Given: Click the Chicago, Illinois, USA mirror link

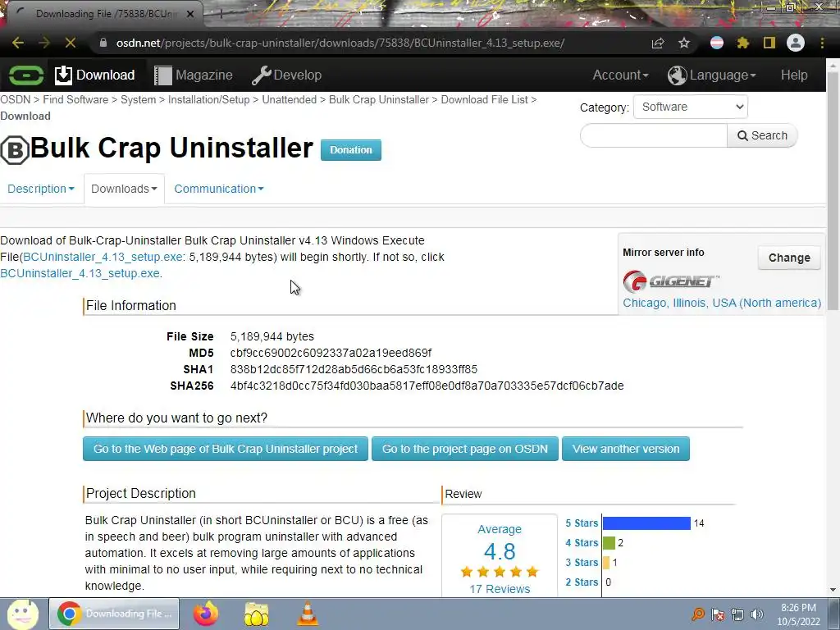Looking at the screenshot, I should point(722,303).
